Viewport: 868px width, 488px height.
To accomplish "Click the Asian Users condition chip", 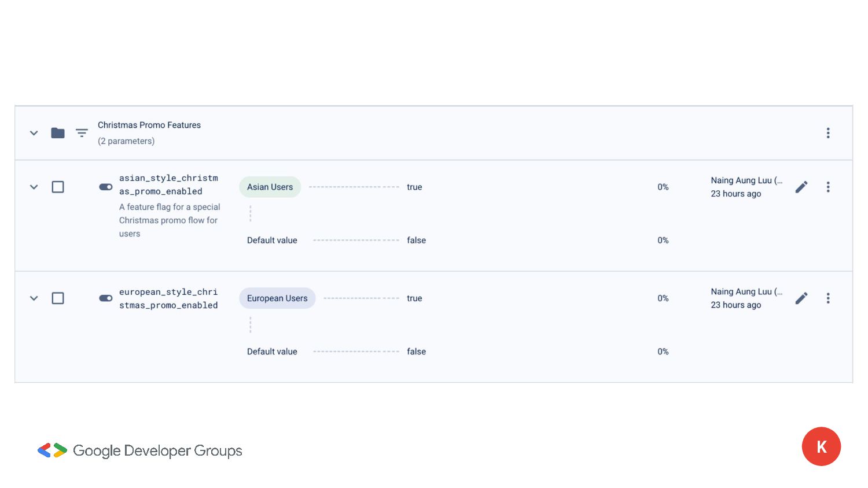I will point(270,187).
